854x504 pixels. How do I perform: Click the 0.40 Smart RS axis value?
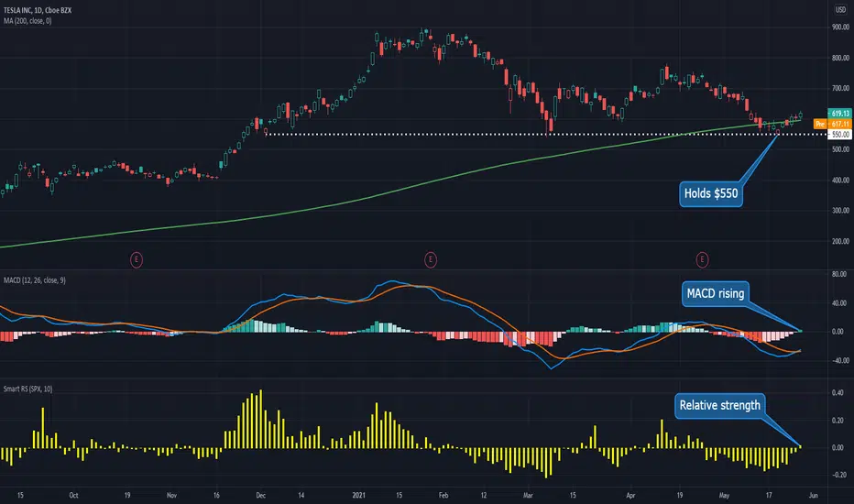coord(838,393)
